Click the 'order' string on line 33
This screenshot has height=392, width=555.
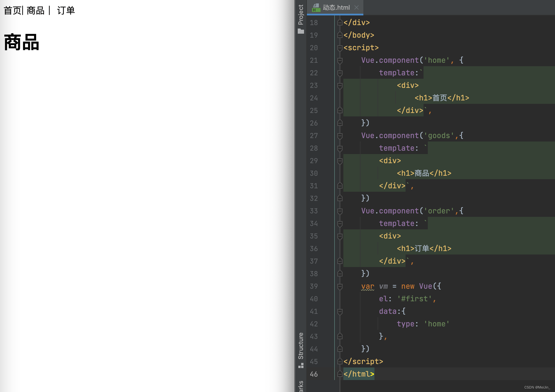(439, 211)
